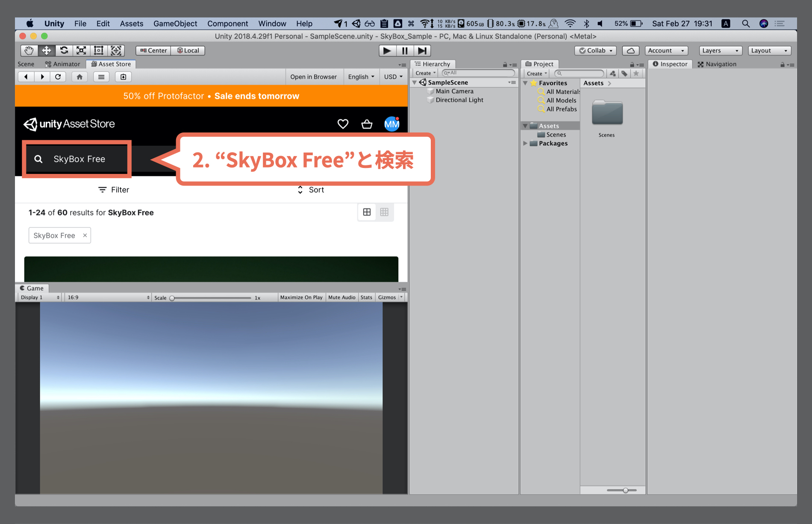Open the Asset Store downloads icon
This screenshot has width=812, height=524.
click(x=123, y=77)
